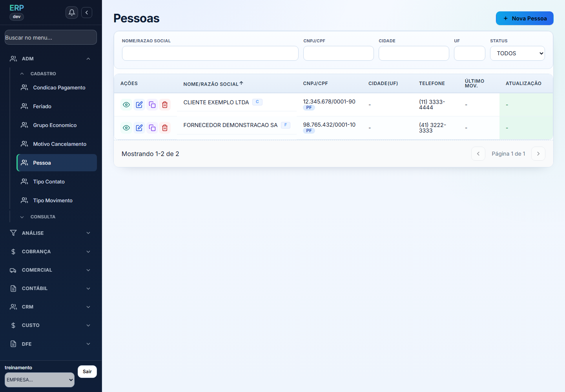
Task: Open Grupo Economico menu item
Action: (x=57, y=125)
